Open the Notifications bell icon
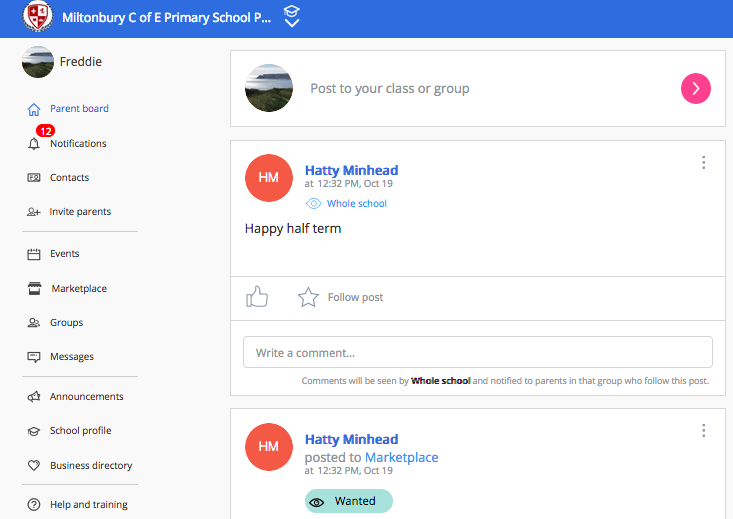The width and height of the screenshot is (733, 519). tap(34, 144)
